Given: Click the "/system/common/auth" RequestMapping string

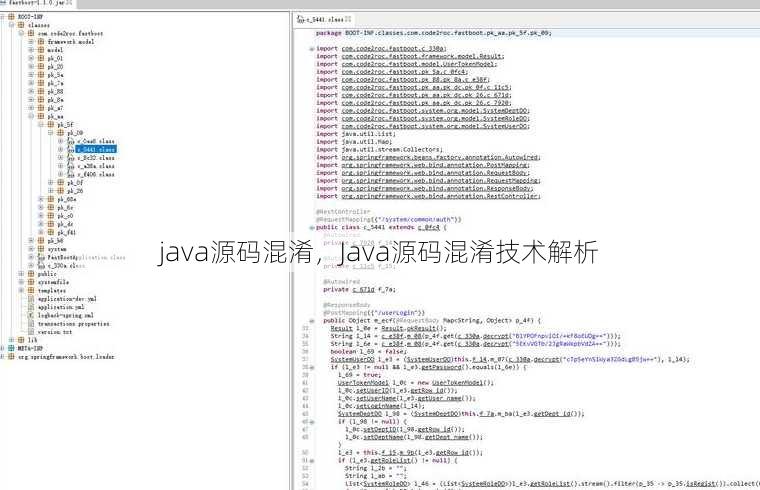Looking at the screenshot, I should pyautogui.click(x=418, y=220).
